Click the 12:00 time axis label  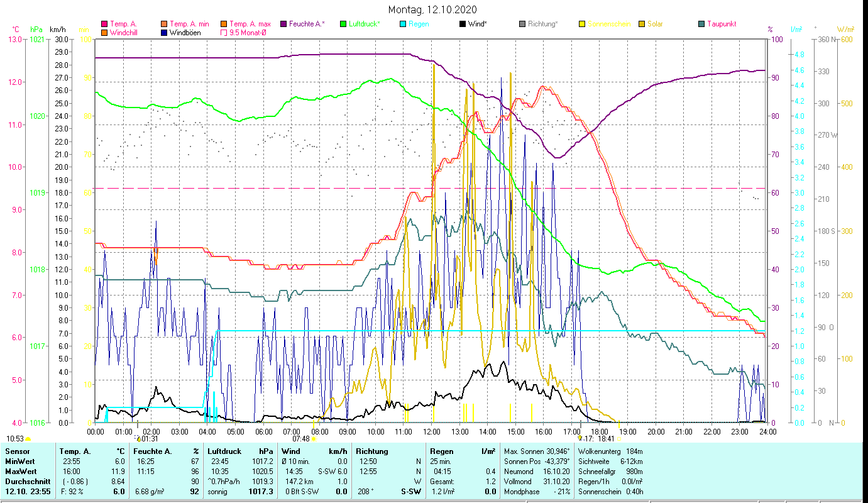tap(432, 431)
